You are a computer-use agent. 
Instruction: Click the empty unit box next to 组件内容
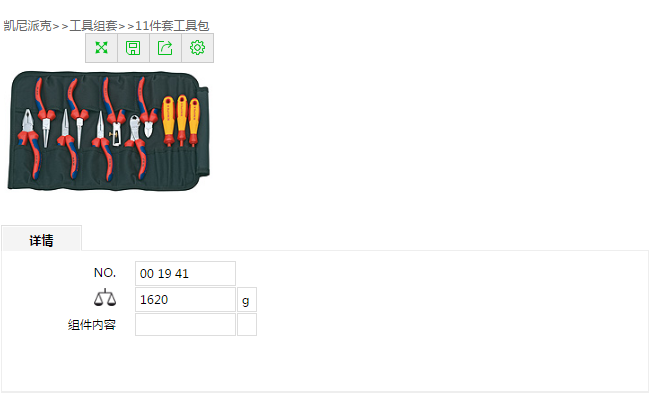tap(247, 324)
